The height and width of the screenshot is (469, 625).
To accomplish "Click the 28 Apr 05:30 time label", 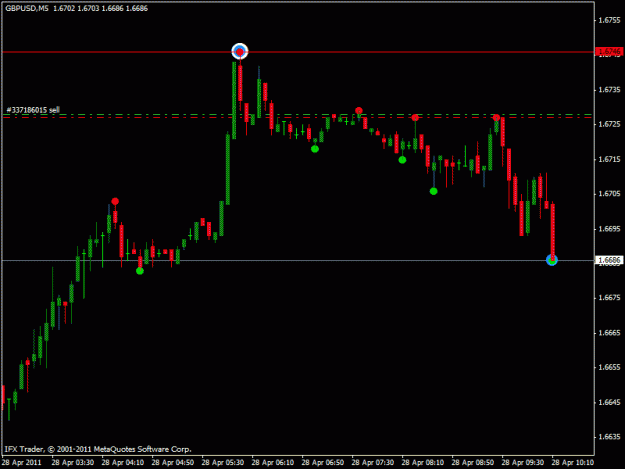I will (x=223, y=463).
